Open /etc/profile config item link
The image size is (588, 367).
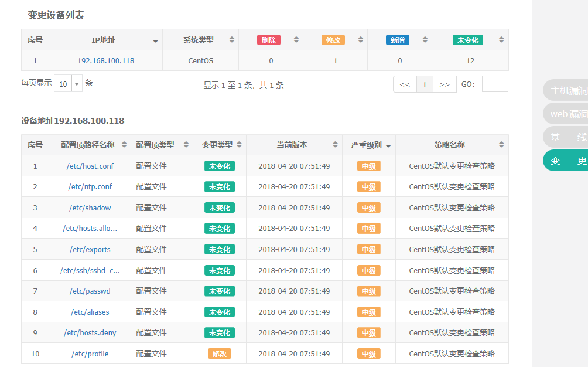point(90,354)
